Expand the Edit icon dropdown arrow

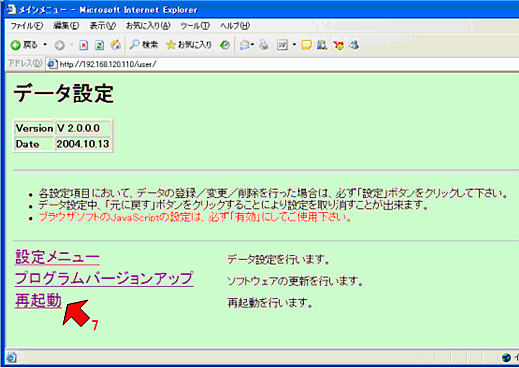(294, 45)
